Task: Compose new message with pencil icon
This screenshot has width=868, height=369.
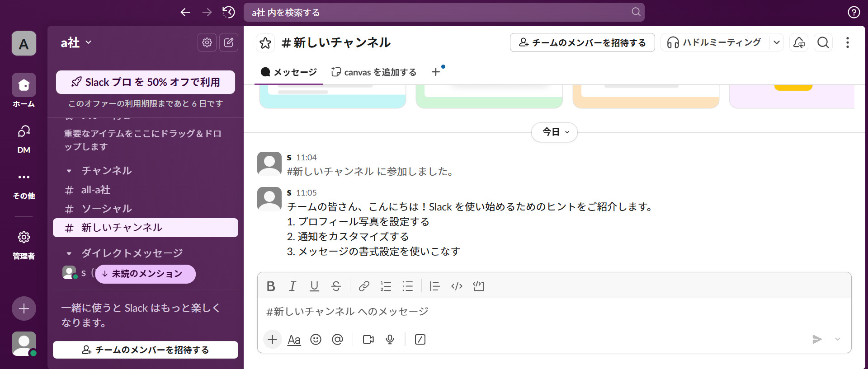Action: click(x=229, y=42)
